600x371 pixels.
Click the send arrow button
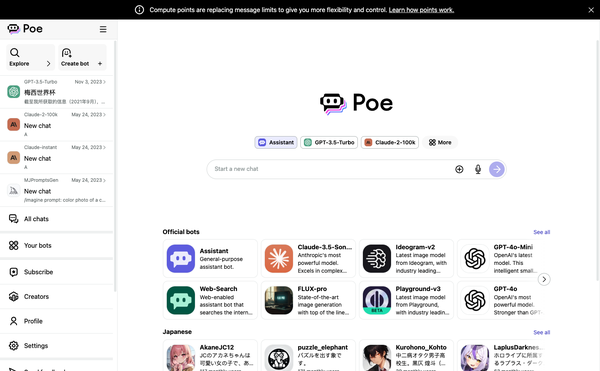[497, 169]
